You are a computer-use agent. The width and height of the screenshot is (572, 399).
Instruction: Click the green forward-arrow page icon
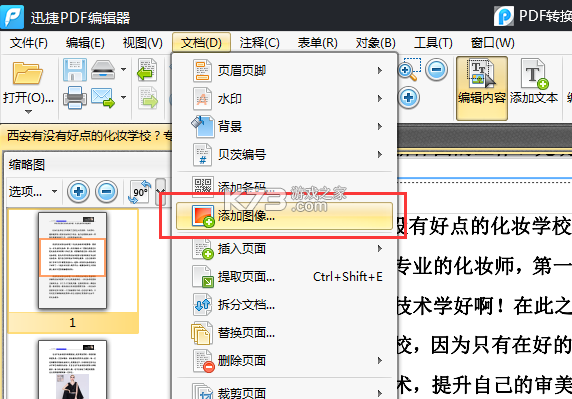148,98
